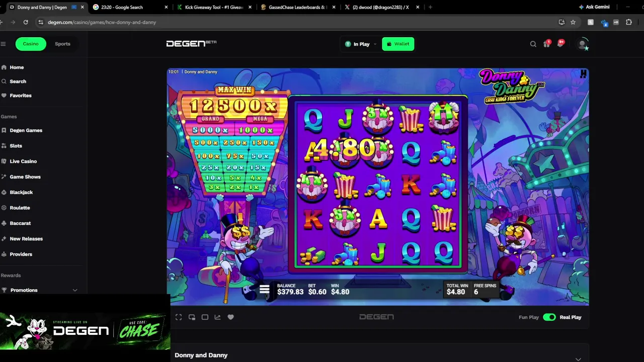This screenshot has width=644, height=362.
Task: Open Providers in sidebar
Action: tap(21, 254)
